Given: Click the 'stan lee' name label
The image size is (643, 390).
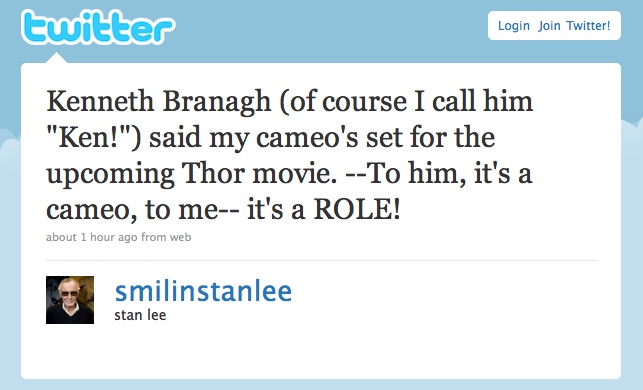Looking at the screenshot, I should pos(140,315).
